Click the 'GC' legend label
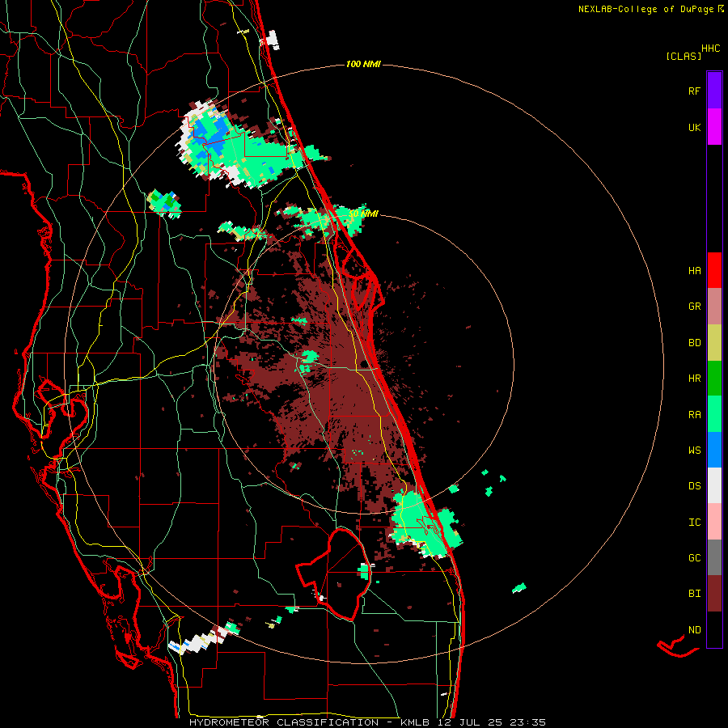The height and width of the screenshot is (728, 728). coord(694,558)
